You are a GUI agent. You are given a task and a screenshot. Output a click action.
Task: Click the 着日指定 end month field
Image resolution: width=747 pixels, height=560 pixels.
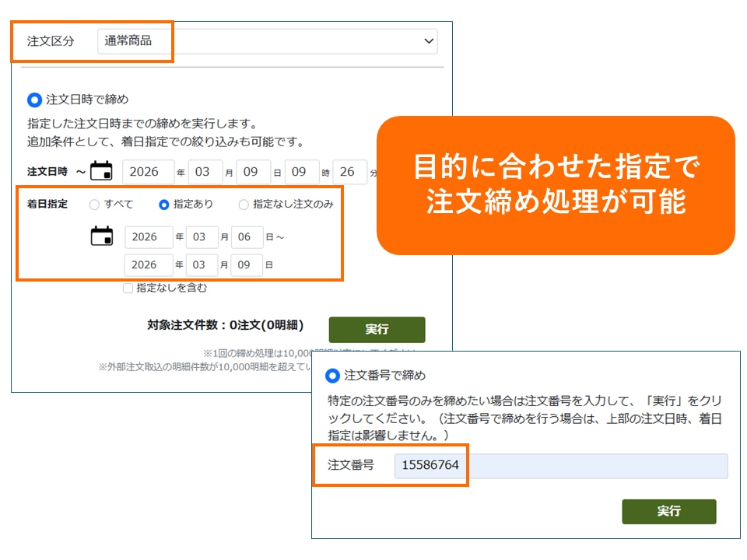[x=202, y=264]
